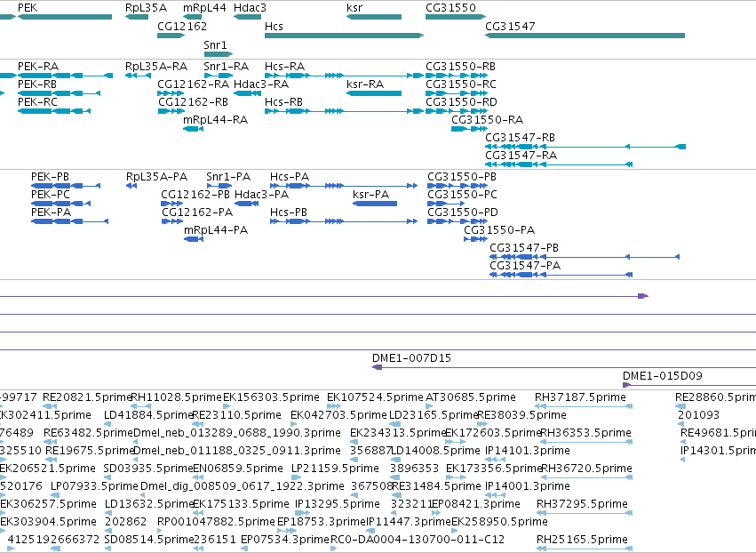This screenshot has width=756, height=553.
Task: Select the CG12162 gene label
Action: pos(182,26)
